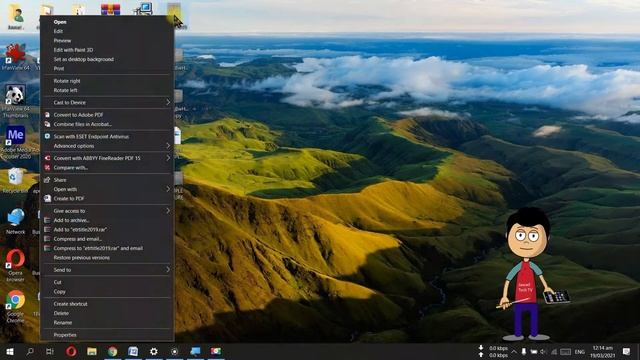Expand the Send to submenu arrow

click(x=168, y=270)
